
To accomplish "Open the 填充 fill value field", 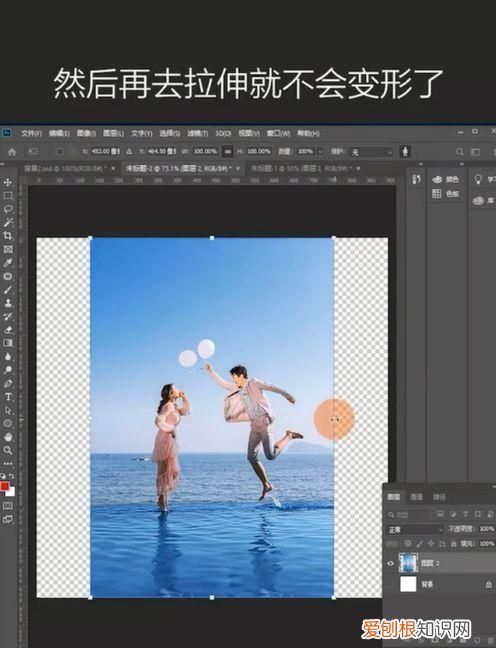I will [x=487, y=543].
